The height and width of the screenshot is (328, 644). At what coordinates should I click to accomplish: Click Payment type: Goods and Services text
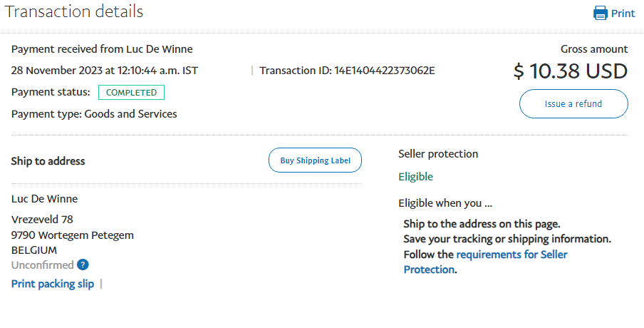[x=94, y=114]
